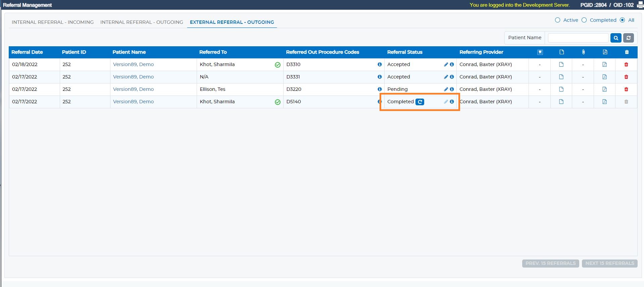Select the All radio filter
This screenshot has width=644, height=287.
pyautogui.click(x=623, y=20)
